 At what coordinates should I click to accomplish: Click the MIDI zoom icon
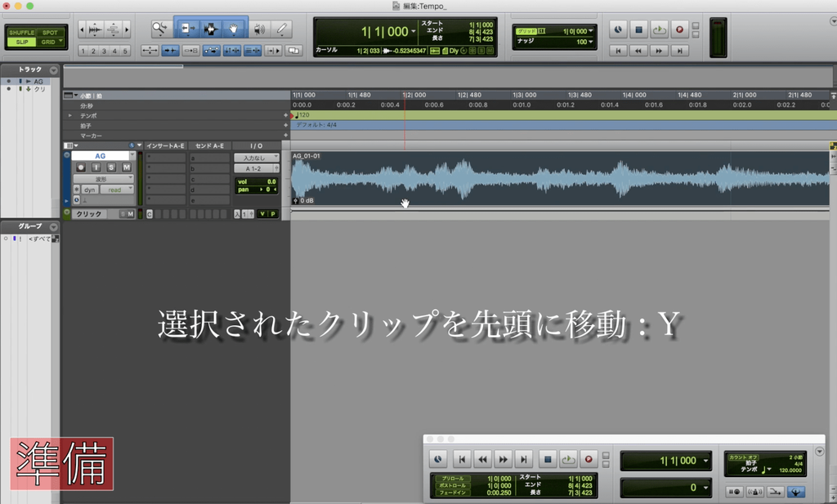tap(113, 29)
